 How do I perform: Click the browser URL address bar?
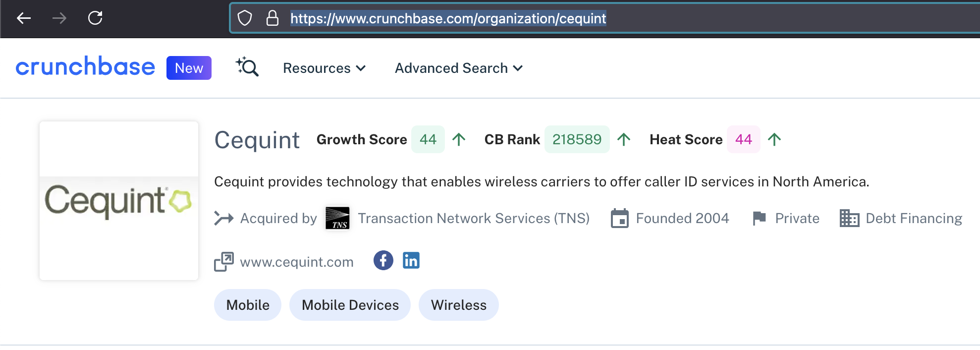pos(604,18)
